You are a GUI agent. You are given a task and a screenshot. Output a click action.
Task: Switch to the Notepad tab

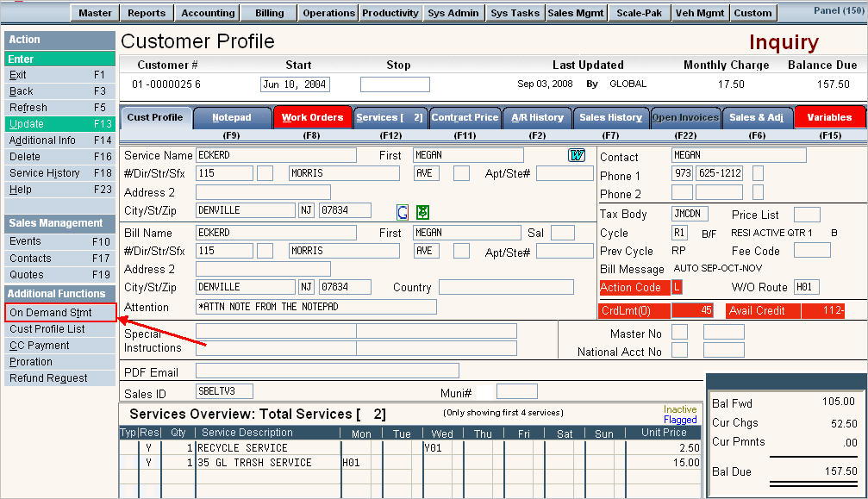click(x=232, y=117)
